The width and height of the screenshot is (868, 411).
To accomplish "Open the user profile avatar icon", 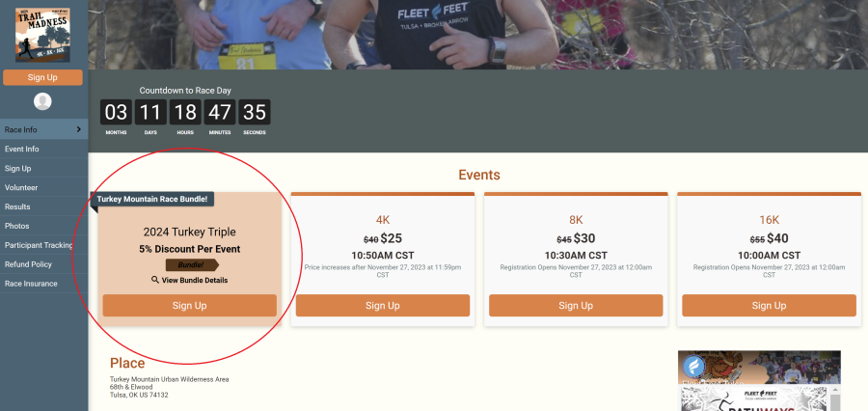I will coord(42,101).
